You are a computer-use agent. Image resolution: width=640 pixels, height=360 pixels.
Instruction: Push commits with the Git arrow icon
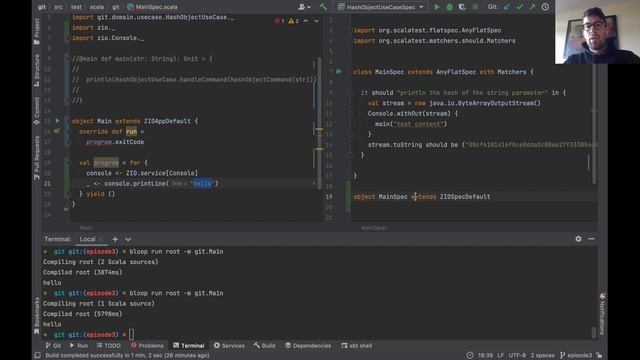[x=532, y=7]
